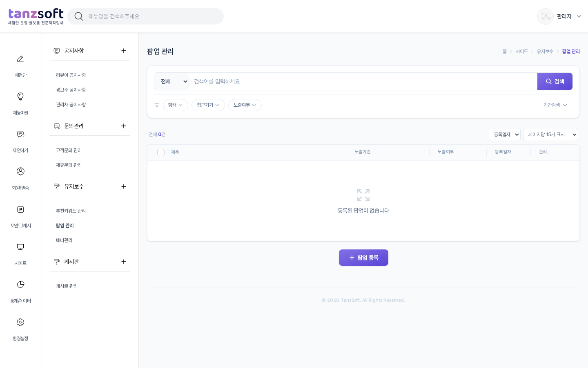Go to 광고주 공지사항 menu item
588x368 pixels.
click(x=71, y=90)
